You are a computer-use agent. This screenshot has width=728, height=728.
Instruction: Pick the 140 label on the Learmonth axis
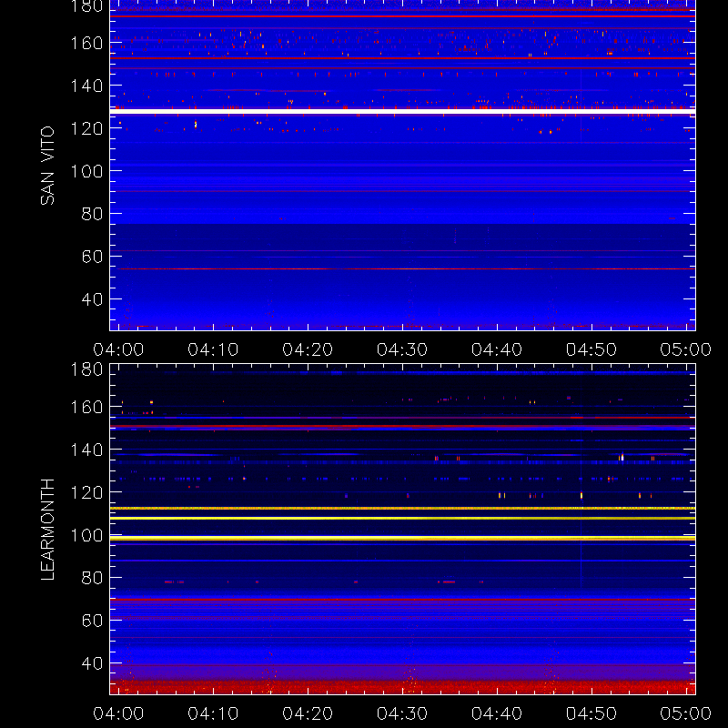[x=86, y=450]
